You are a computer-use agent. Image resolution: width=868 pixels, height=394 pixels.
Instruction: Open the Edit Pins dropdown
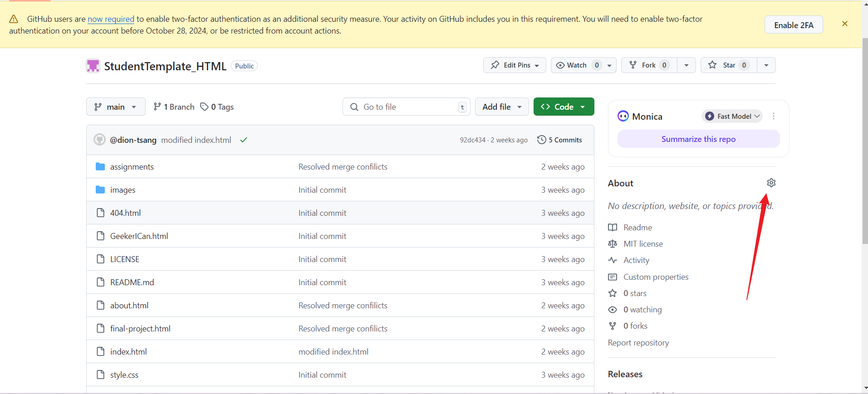(515, 65)
